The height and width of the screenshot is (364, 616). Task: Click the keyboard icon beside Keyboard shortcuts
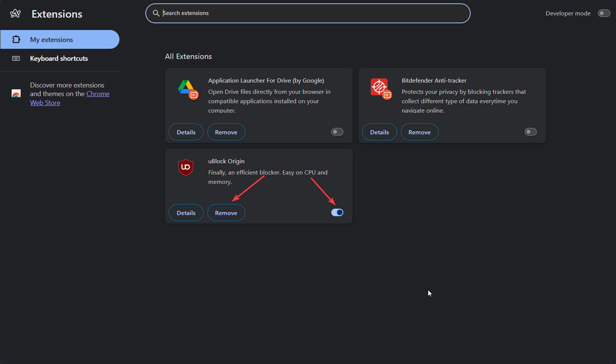coord(16,59)
